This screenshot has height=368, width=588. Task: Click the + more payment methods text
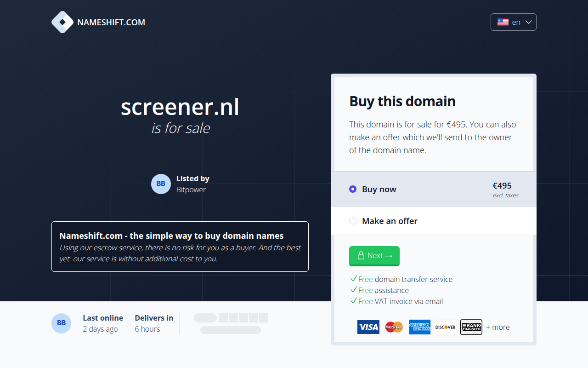[498, 327]
